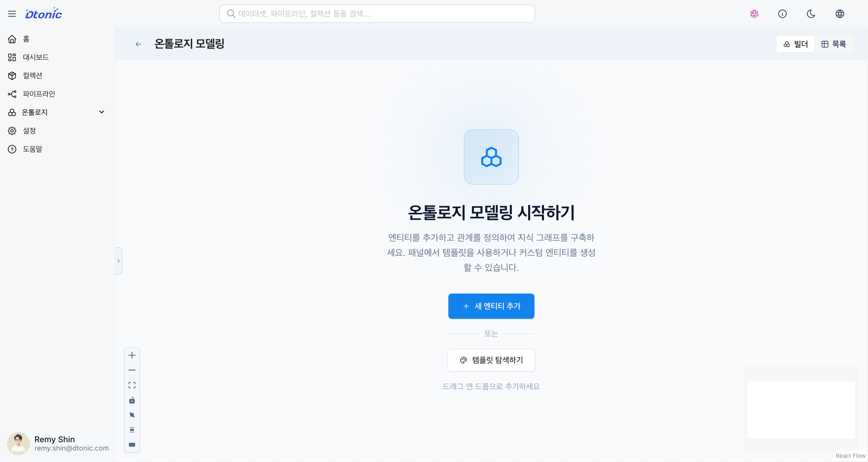Image resolution: width=868 pixels, height=462 pixels.
Task: Click the pink gem icon in header
Action: (x=754, y=14)
